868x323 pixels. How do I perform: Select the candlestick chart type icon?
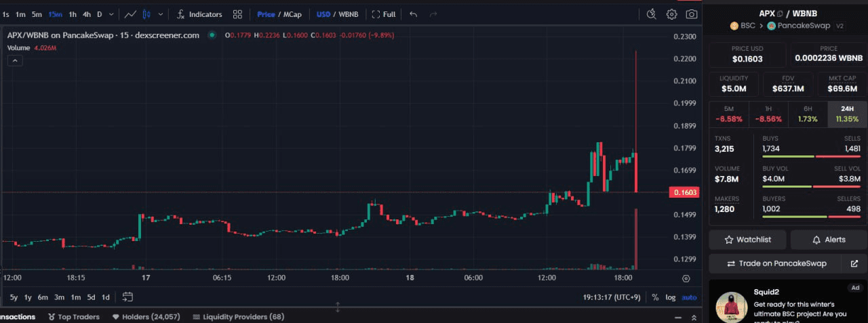coord(146,14)
